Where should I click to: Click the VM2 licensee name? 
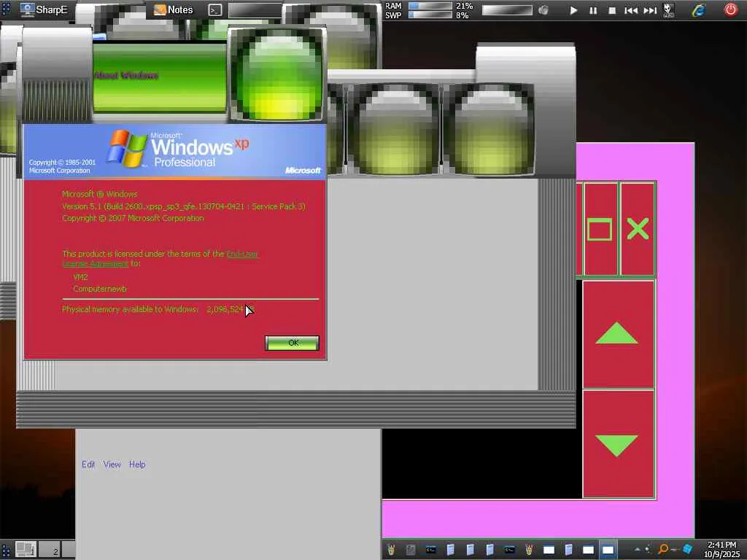(80, 276)
